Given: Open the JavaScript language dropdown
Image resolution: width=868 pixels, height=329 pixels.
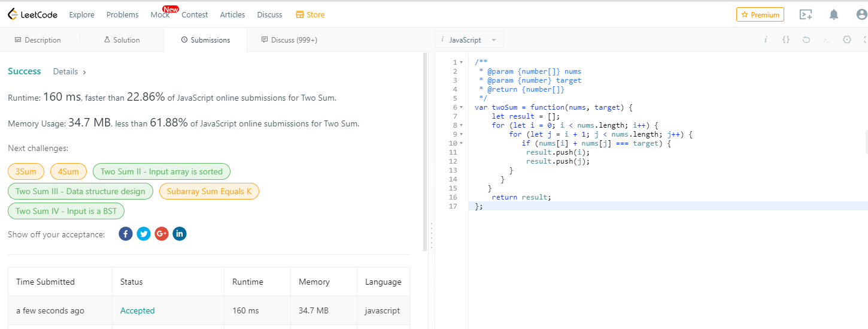Looking at the screenshot, I should (469, 40).
